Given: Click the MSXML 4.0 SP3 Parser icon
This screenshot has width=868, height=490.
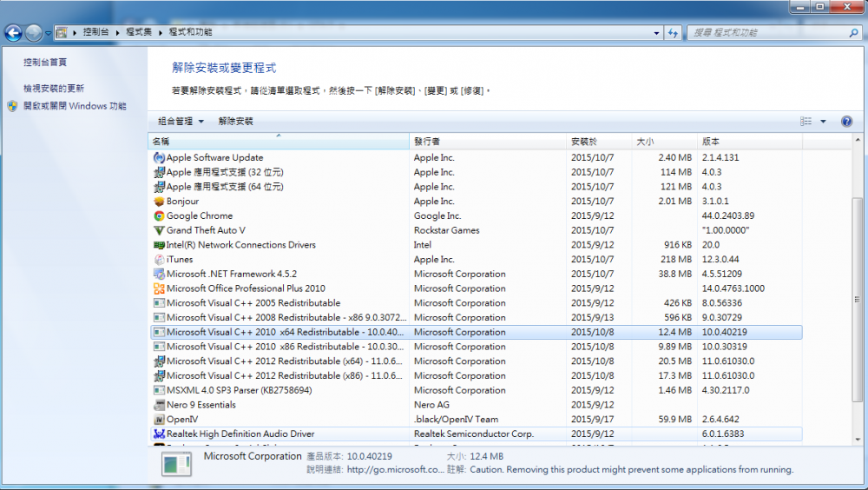Looking at the screenshot, I should click(x=159, y=390).
